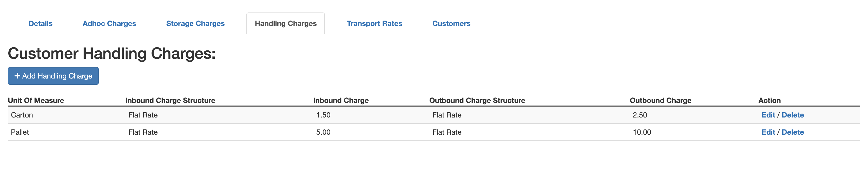Select the Carton table row
Image resolution: width=868 pixels, height=170 pixels.
pyautogui.click(x=236, y=115)
